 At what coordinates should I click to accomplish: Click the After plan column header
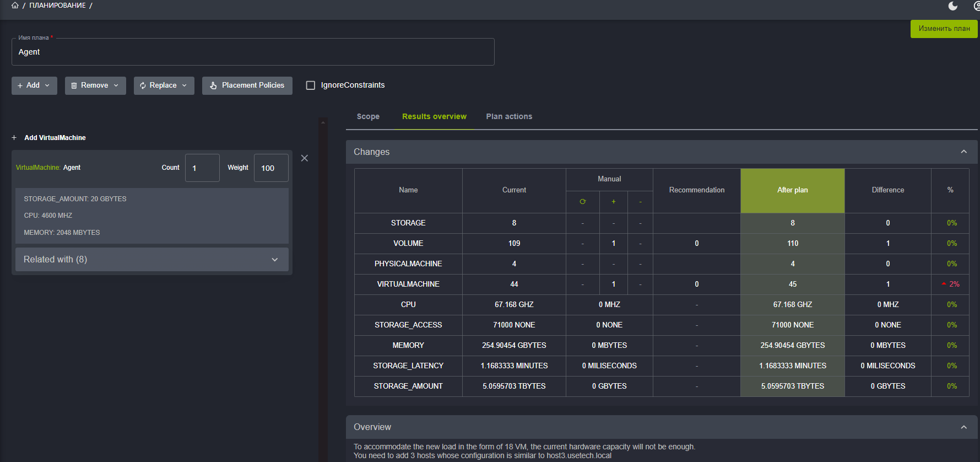coord(793,190)
